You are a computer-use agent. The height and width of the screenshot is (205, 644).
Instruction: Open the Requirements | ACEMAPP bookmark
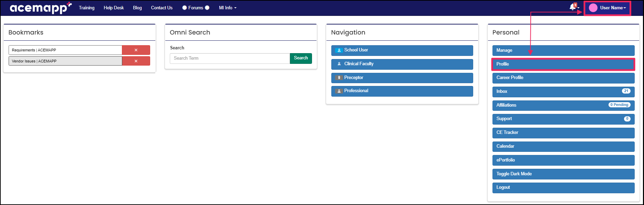pos(65,50)
